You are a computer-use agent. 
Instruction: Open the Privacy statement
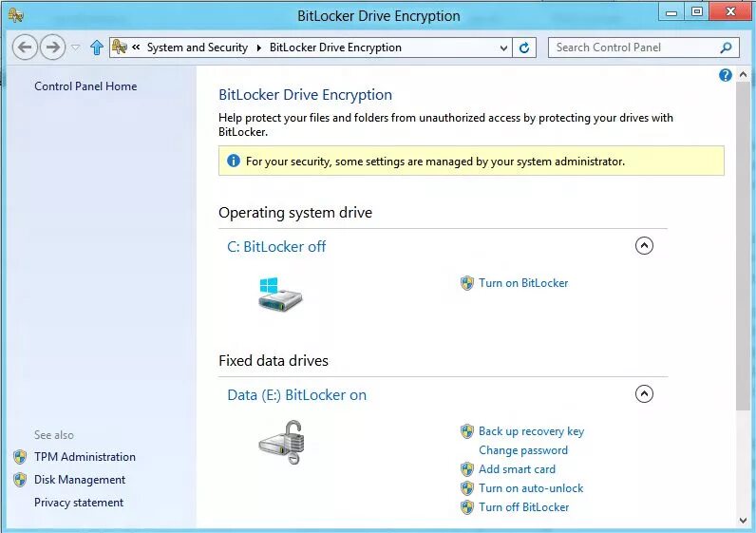coord(79,503)
